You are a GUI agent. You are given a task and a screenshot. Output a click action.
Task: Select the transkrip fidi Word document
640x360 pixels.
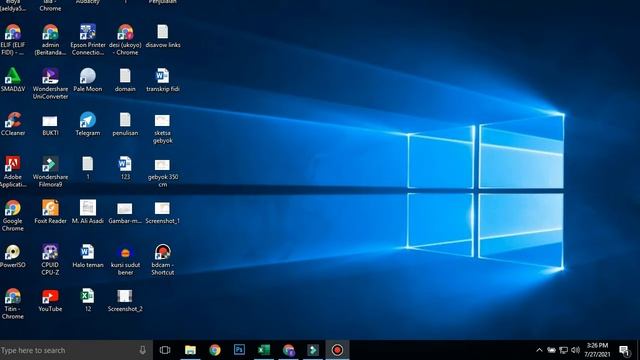(163, 80)
